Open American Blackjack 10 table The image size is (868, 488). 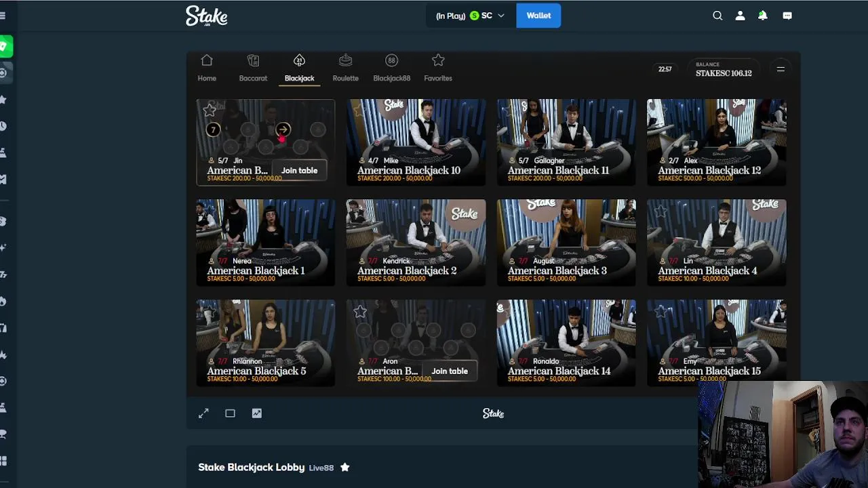click(x=416, y=142)
